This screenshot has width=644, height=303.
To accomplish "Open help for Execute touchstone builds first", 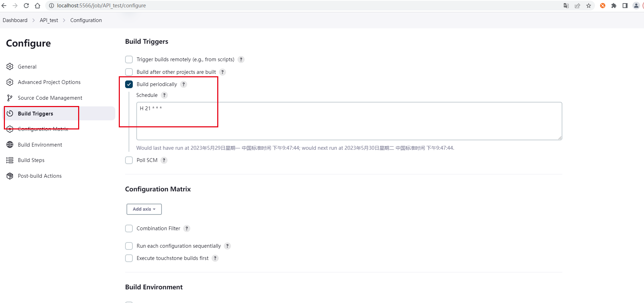I will pyautogui.click(x=215, y=258).
